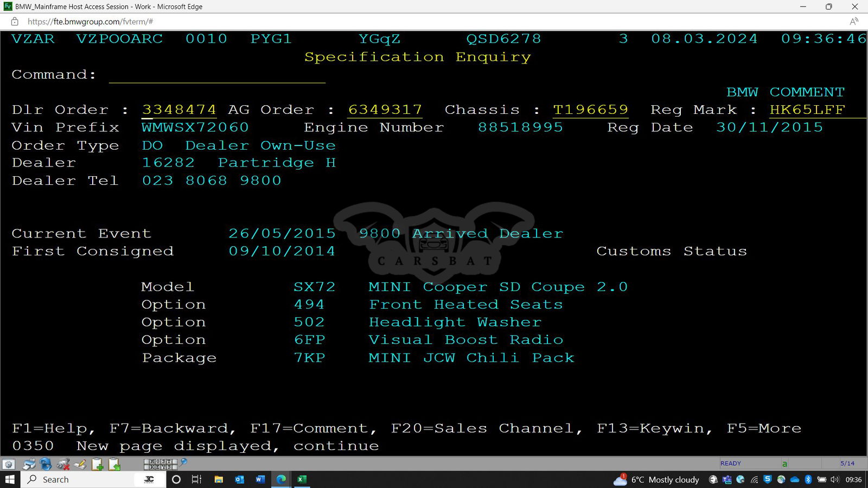
Task: Open the Host Keys keypad
Action: coord(160,464)
